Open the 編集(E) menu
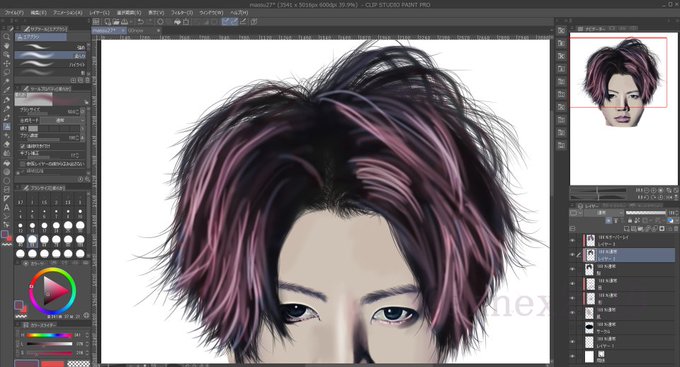Image resolution: width=680 pixels, height=367 pixels. tap(38, 13)
